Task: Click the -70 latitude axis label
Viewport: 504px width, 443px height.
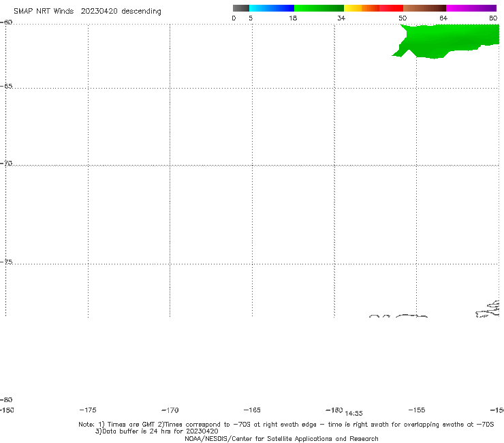Action: pos(6,164)
